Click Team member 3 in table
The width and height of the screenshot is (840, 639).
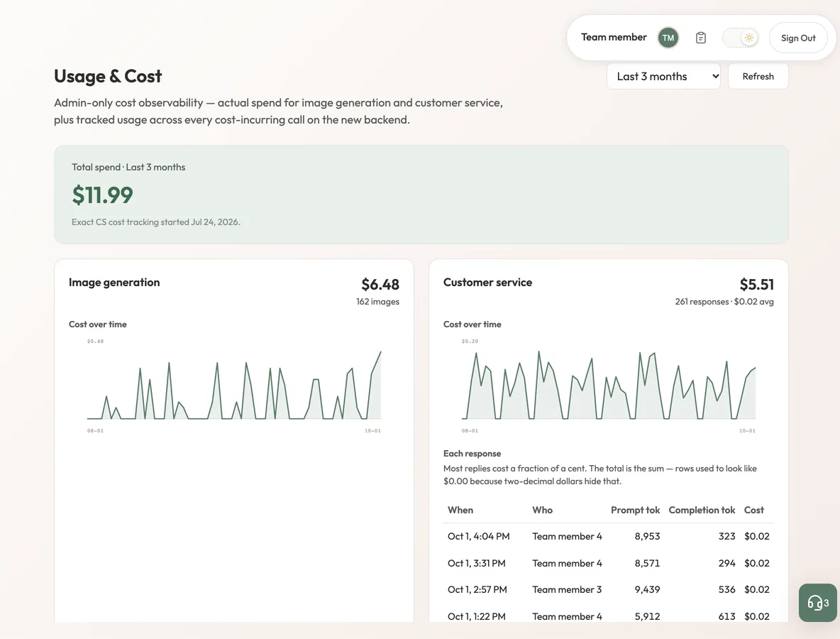(x=567, y=589)
